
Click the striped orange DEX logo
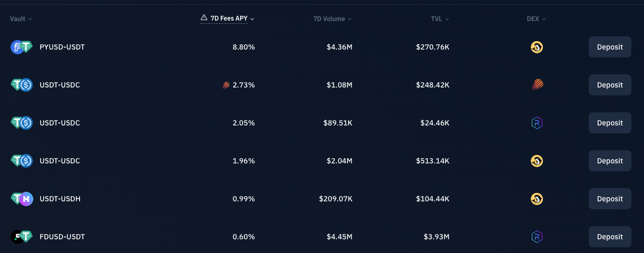[537, 85]
